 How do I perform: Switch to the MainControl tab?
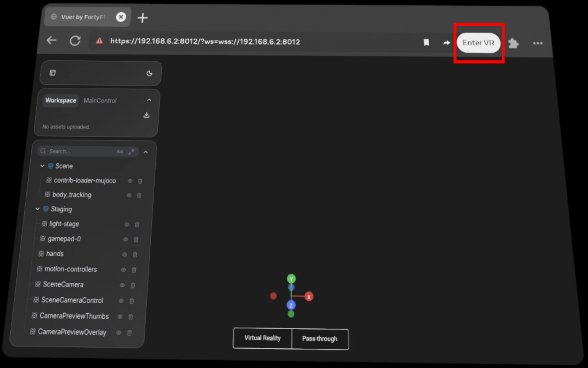(100, 100)
